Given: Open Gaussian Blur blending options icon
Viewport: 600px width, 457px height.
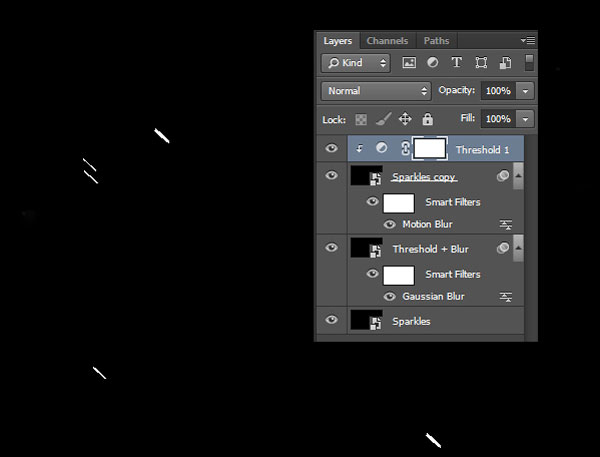Looking at the screenshot, I should (x=505, y=297).
